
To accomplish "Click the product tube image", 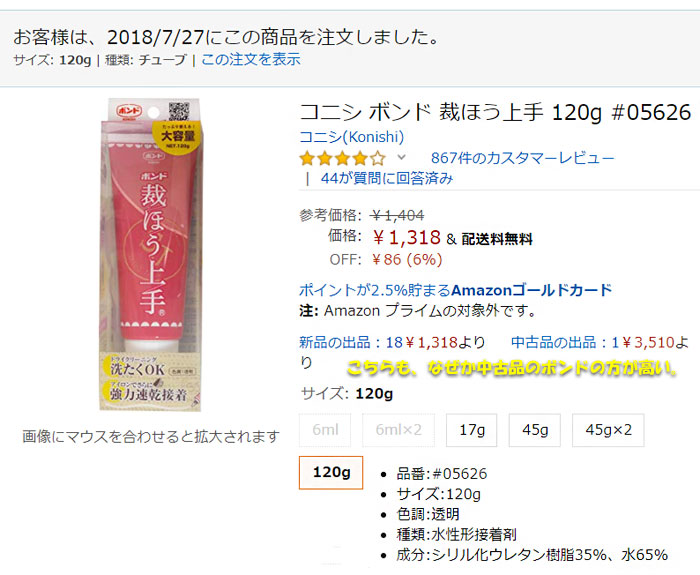I will (150, 254).
